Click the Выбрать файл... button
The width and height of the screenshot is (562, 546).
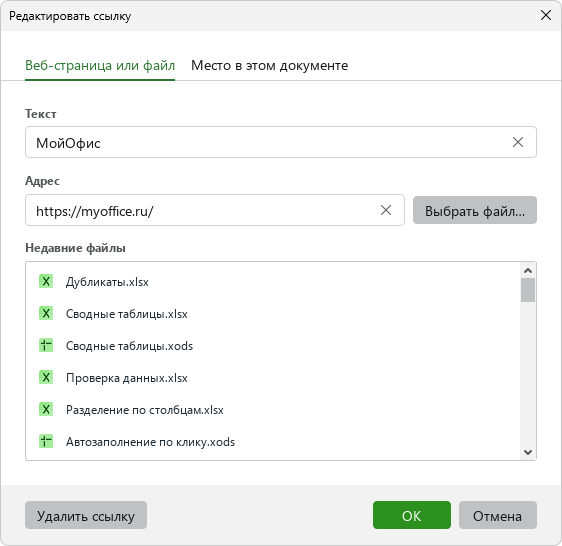pyautogui.click(x=475, y=210)
